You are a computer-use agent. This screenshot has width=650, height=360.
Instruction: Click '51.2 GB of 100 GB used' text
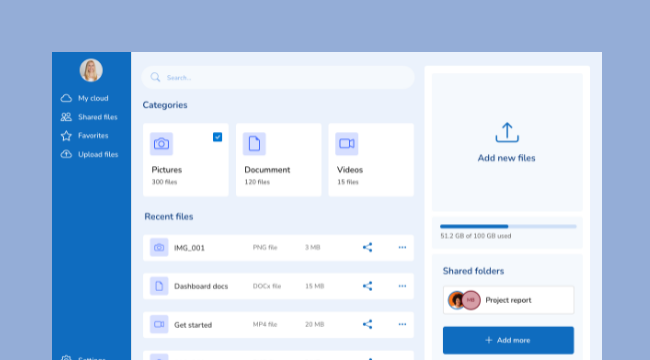tap(475, 236)
